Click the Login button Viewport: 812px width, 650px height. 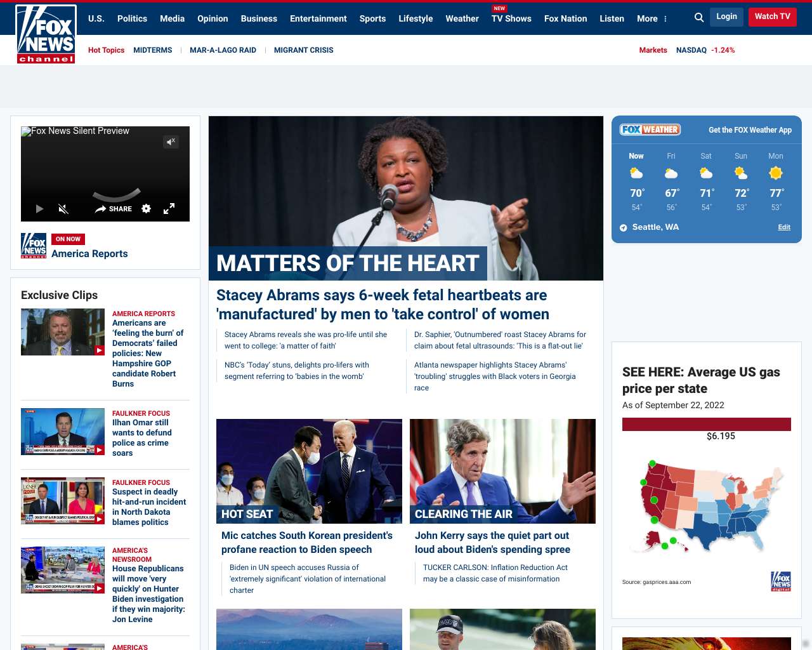tap(726, 17)
